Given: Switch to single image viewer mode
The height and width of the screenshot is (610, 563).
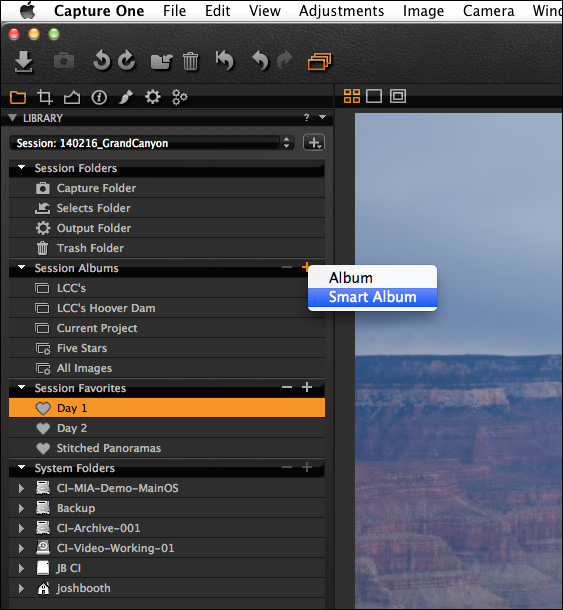Looking at the screenshot, I should point(374,96).
